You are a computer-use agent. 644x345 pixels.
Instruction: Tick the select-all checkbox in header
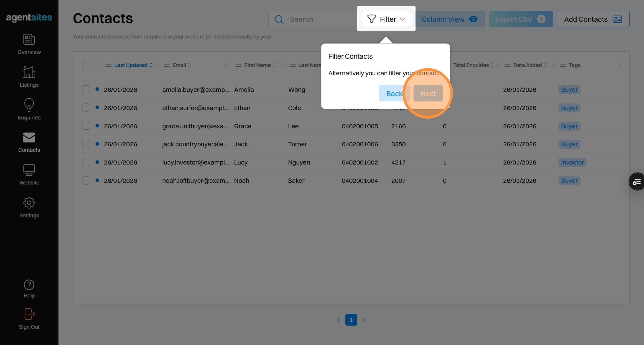click(x=86, y=65)
